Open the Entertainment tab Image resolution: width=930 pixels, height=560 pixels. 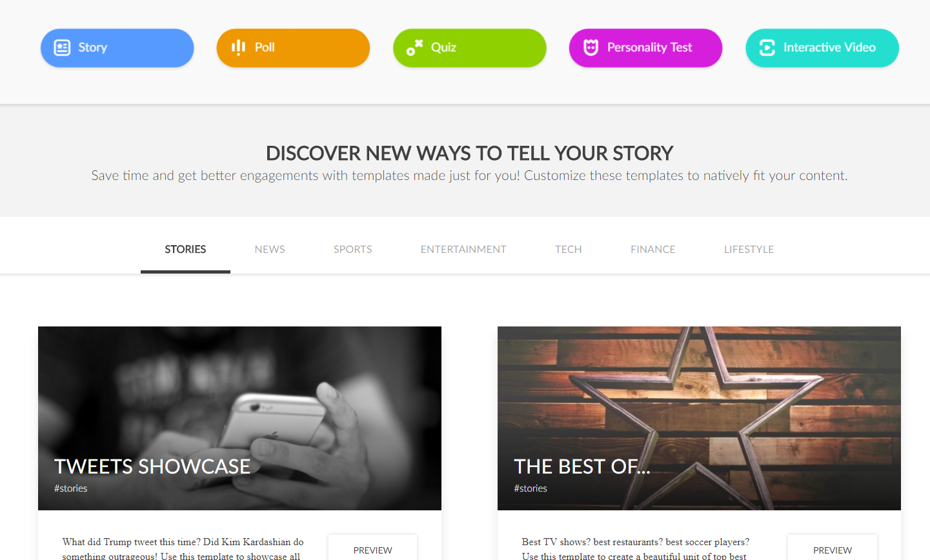pos(463,249)
